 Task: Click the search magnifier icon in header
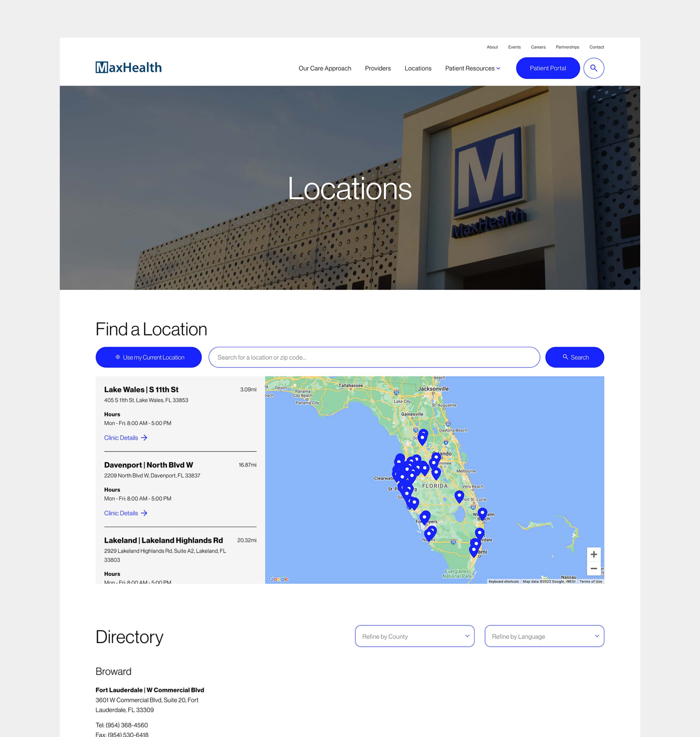point(593,68)
